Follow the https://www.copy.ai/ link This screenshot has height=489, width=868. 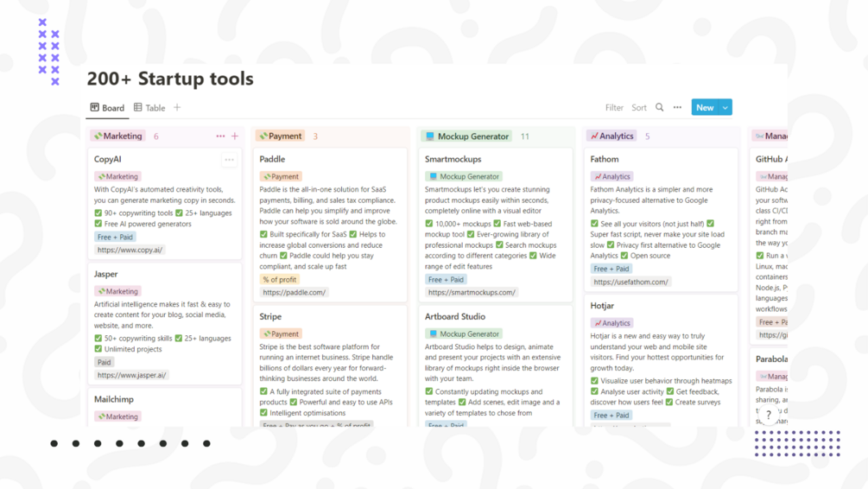click(x=130, y=251)
